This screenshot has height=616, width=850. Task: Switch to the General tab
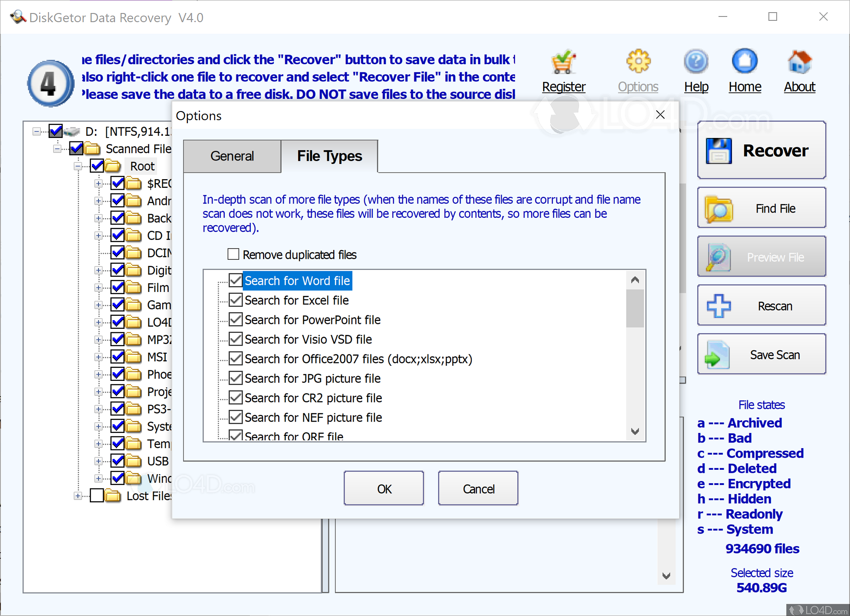(232, 156)
